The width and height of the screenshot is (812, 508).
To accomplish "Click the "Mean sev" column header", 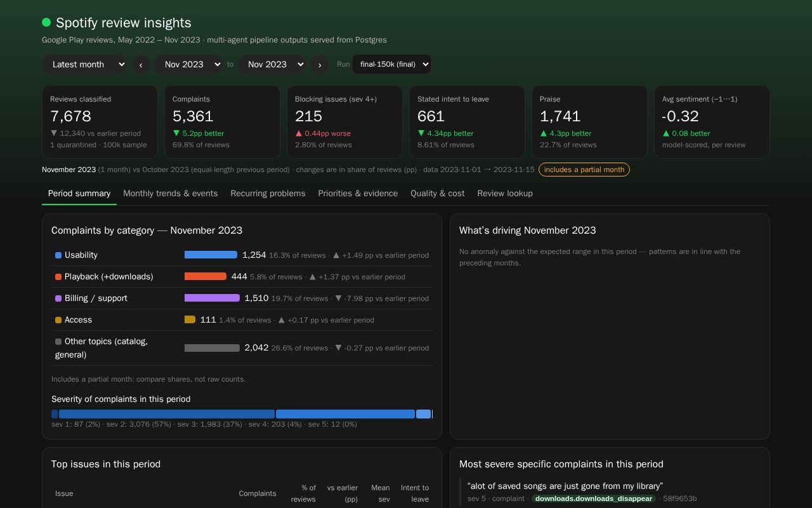I will [x=381, y=493].
